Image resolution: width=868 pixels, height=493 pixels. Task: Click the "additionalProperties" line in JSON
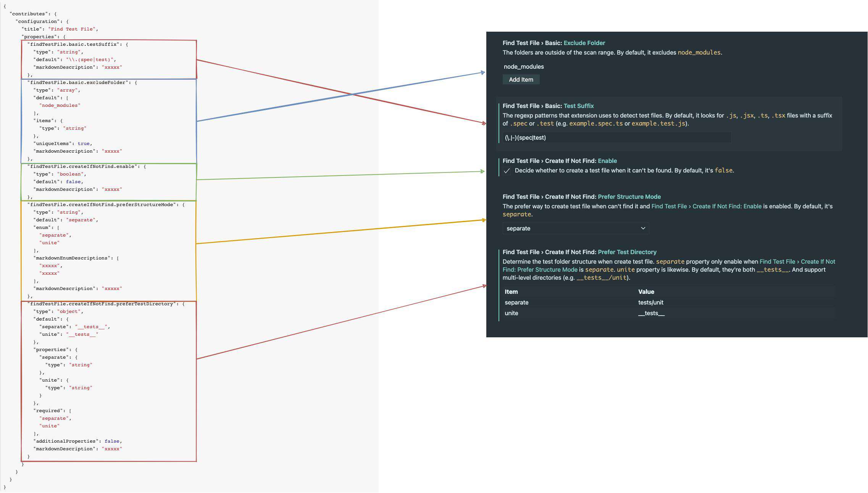pyautogui.click(x=77, y=441)
